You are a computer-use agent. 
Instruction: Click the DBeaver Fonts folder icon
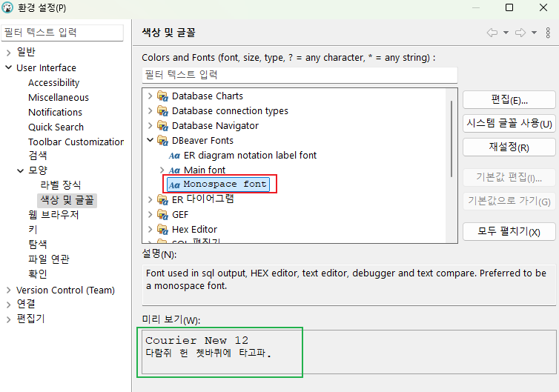(x=162, y=140)
